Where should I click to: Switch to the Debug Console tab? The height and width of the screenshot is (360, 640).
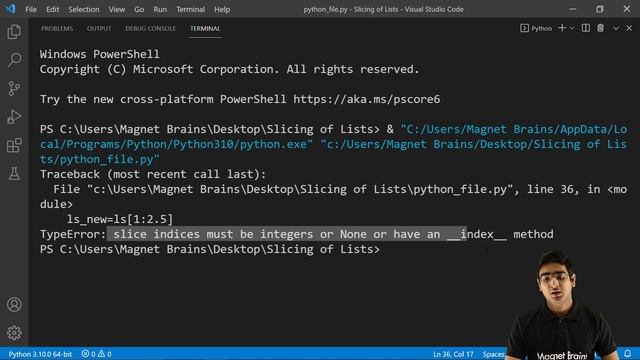[x=150, y=29]
